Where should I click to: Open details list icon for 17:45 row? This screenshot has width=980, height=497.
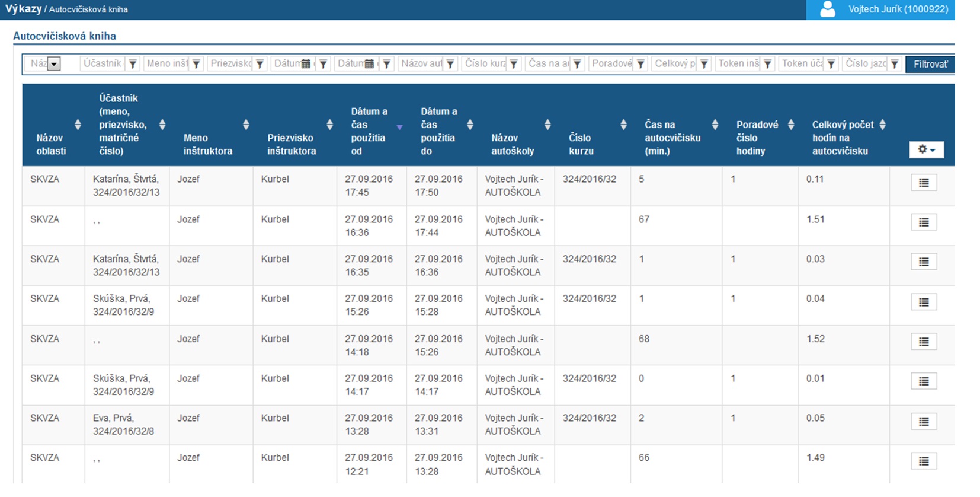point(923,183)
